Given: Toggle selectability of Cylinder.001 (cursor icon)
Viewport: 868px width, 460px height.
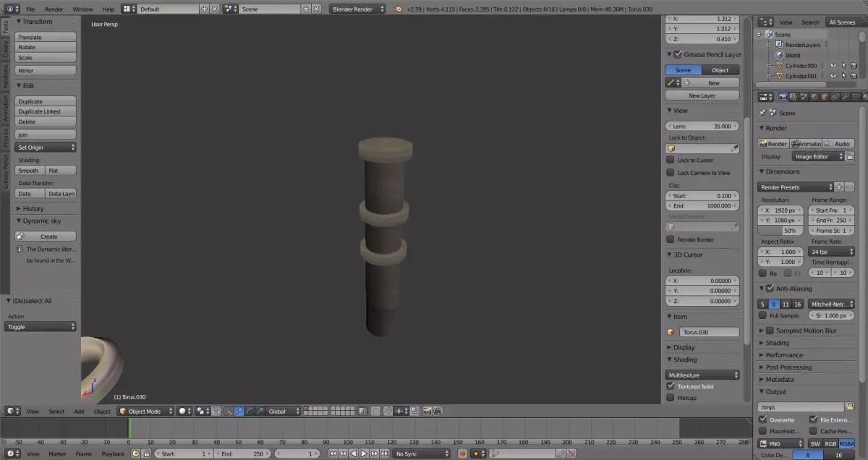Looking at the screenshot, I should pos(843,76).
